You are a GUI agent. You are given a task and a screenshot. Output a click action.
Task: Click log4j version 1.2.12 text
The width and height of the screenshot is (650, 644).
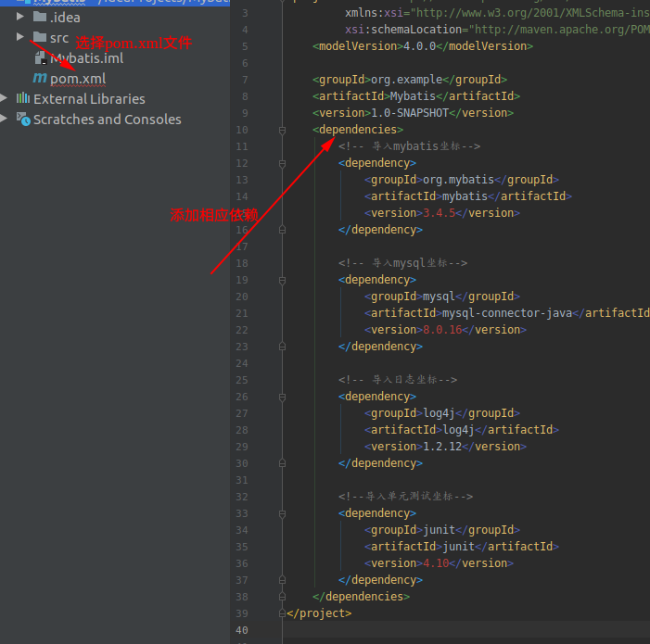pyautogui.click(x=442, y=447)
